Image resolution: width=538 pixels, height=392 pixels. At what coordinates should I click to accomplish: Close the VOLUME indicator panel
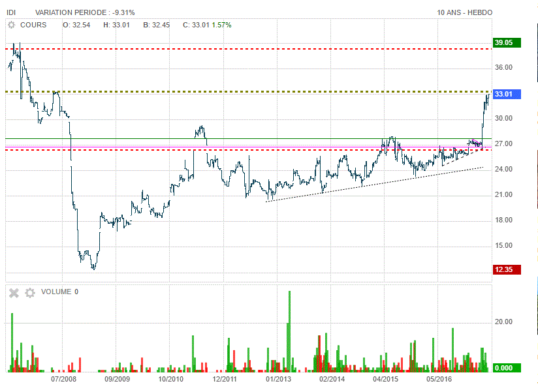click(14, 293)
